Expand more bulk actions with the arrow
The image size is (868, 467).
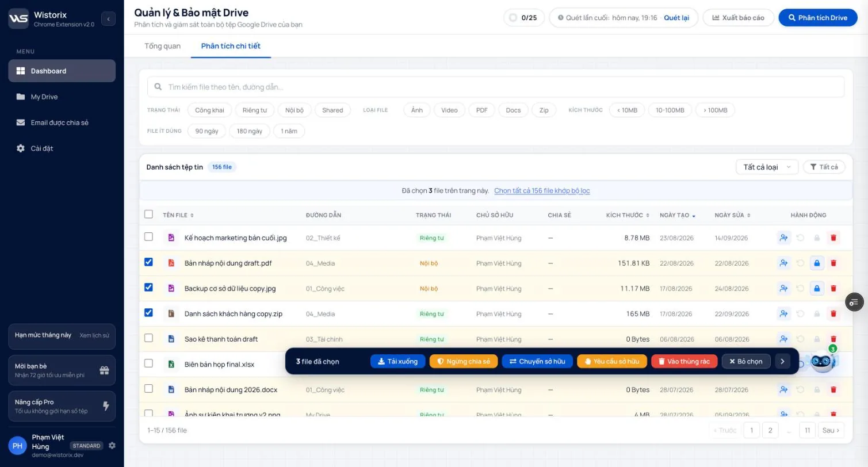pos(782,361)
